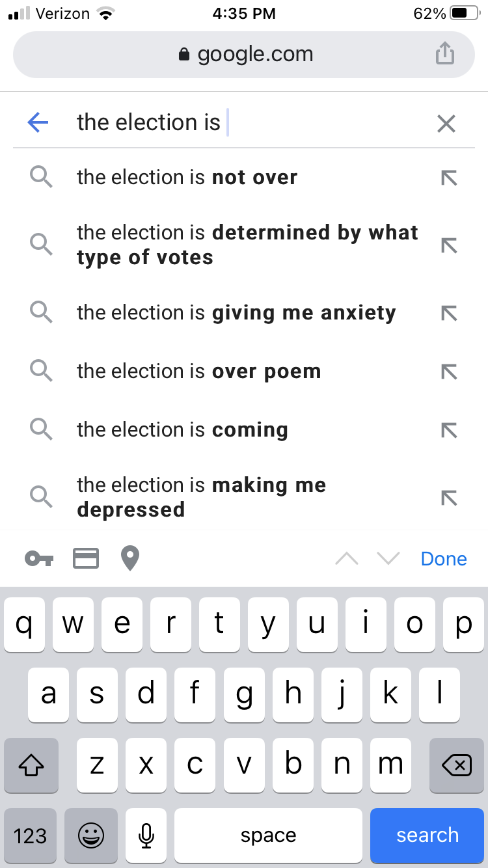Viewport: 488px width, 868px height.
Task: Fill query arrow for "giving me anxiety"
Action: pos(448,313)
